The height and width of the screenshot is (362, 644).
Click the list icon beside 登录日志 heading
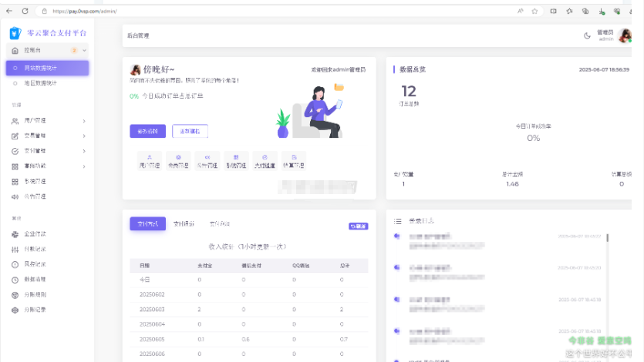pyautogui.click(x=397, y=221)
